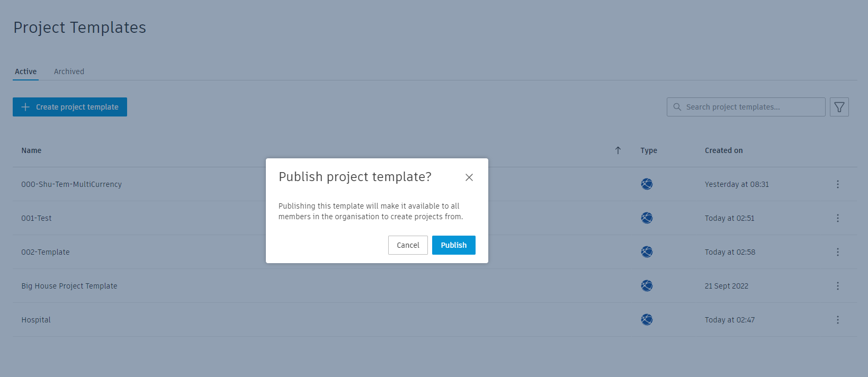Open more options for Hospital template

tap(837, 320)
